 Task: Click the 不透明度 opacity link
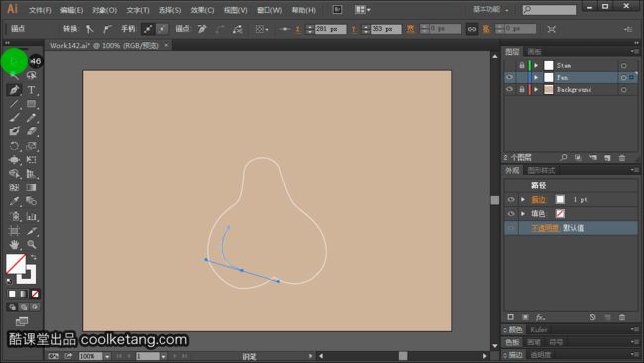coord(545,228)
